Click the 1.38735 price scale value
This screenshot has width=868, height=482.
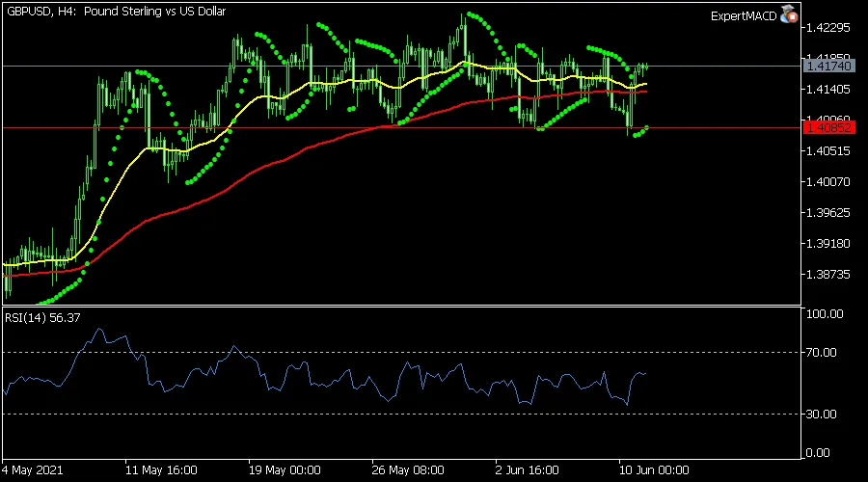click(x=828, y=275)
